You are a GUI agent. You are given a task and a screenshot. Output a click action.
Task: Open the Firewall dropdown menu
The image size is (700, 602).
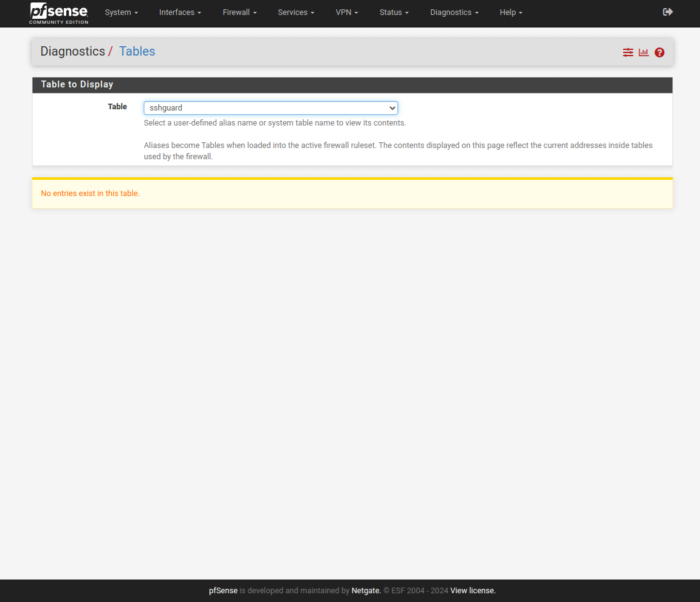(x=239, y=12)
